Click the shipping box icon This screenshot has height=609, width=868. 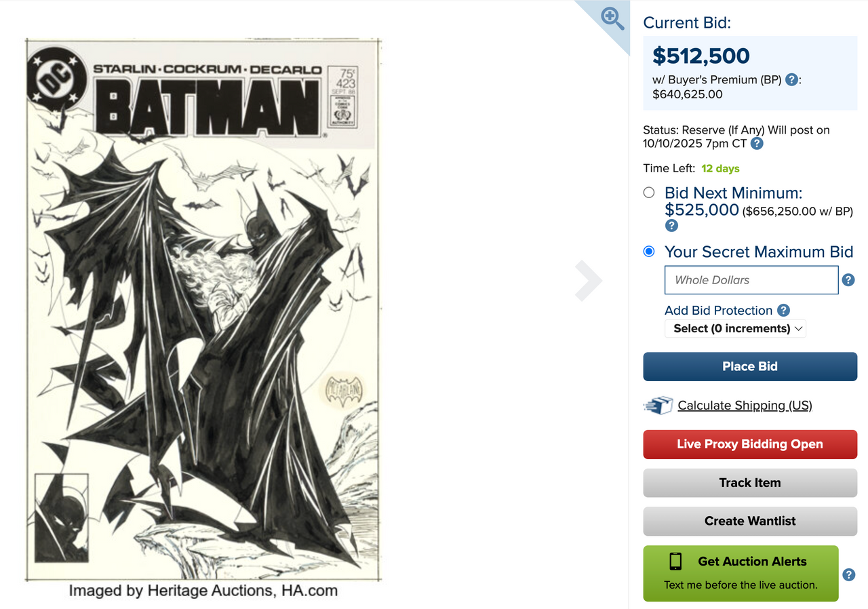point(658,406)
